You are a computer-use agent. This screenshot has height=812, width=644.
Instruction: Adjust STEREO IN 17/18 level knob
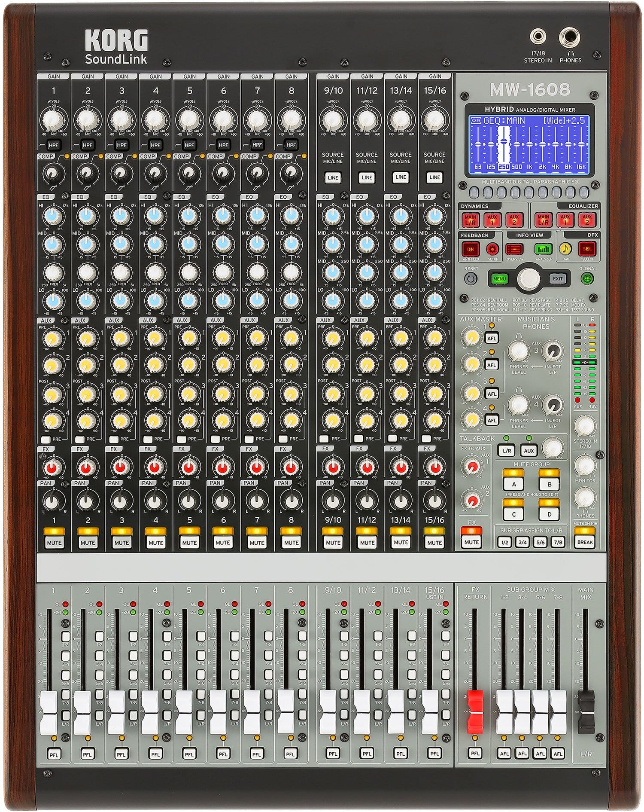pyautogui.click(x=586, y=425)
